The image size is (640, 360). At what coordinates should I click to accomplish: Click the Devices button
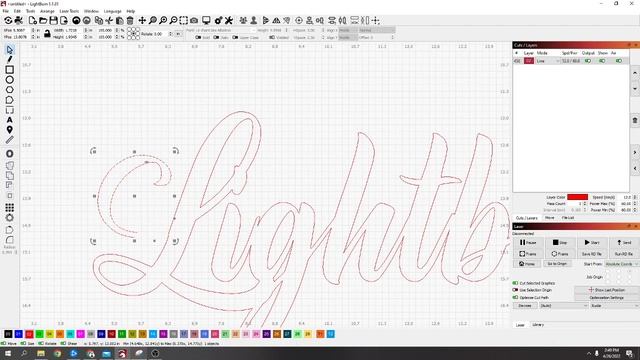(x=525, y=305)
